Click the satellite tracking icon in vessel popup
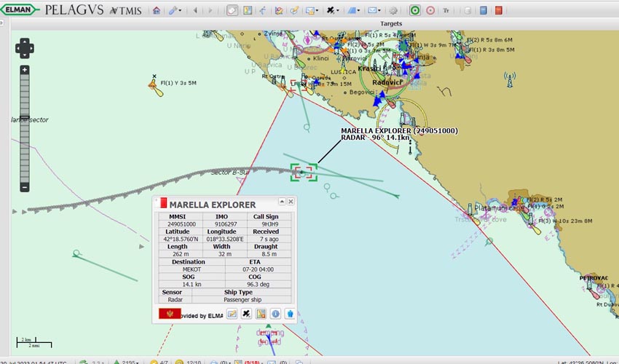Screen dimensions: 619x364 tap(246, 314)
